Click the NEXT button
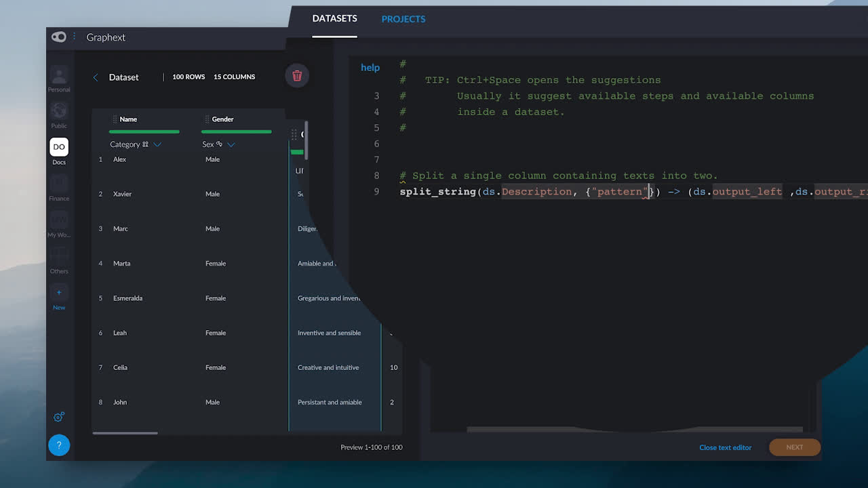This screenshot has width=868, height=488. (x=795, y=447)
